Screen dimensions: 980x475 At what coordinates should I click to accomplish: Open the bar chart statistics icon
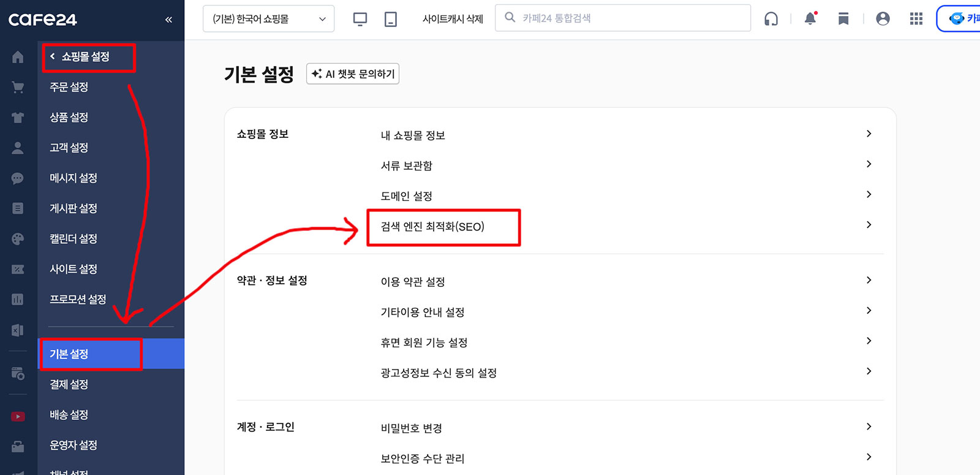(18, 300)
